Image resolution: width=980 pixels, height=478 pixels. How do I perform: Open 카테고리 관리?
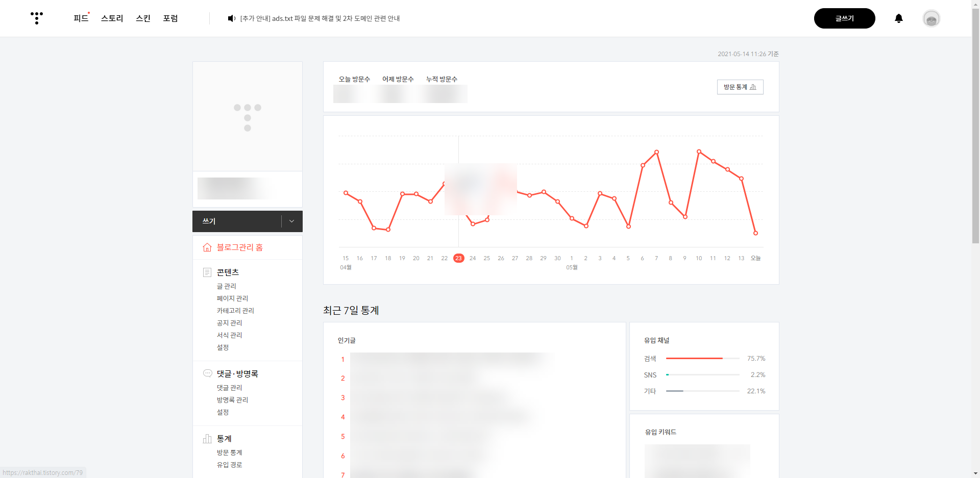pyautogui.click(x=235, y=311)
